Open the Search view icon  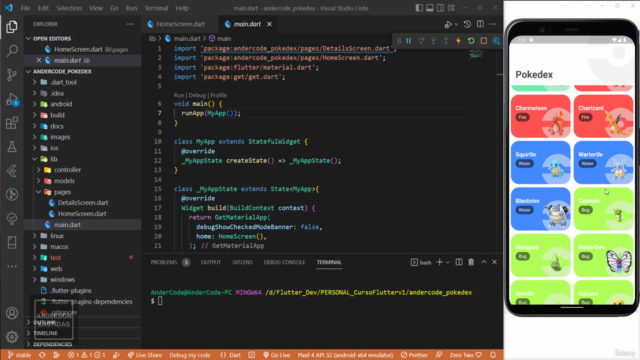pos(12,51)
